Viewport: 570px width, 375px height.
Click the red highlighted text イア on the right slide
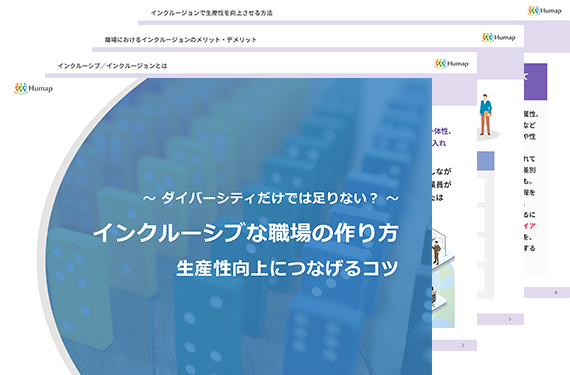(529, 226)
